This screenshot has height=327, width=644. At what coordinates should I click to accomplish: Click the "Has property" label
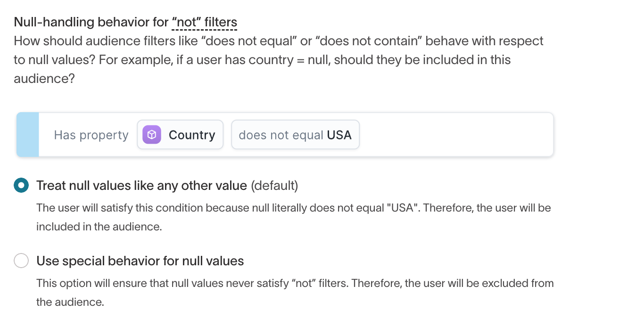[91, 135]
